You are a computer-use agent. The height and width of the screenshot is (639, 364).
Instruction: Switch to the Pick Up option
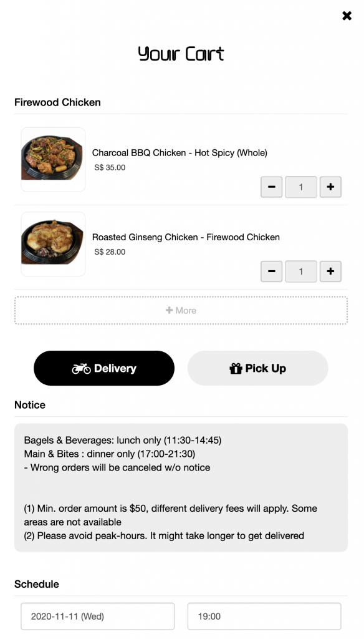(258, 368)
